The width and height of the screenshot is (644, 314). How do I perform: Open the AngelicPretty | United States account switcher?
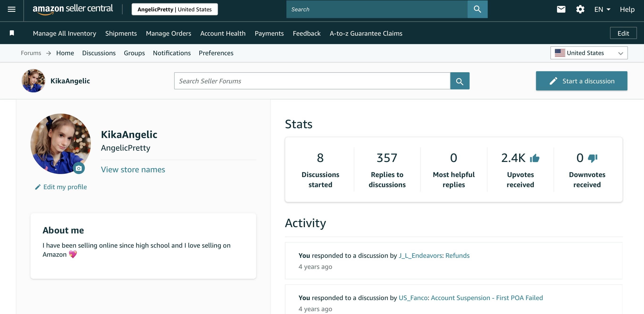coord(175,9)
